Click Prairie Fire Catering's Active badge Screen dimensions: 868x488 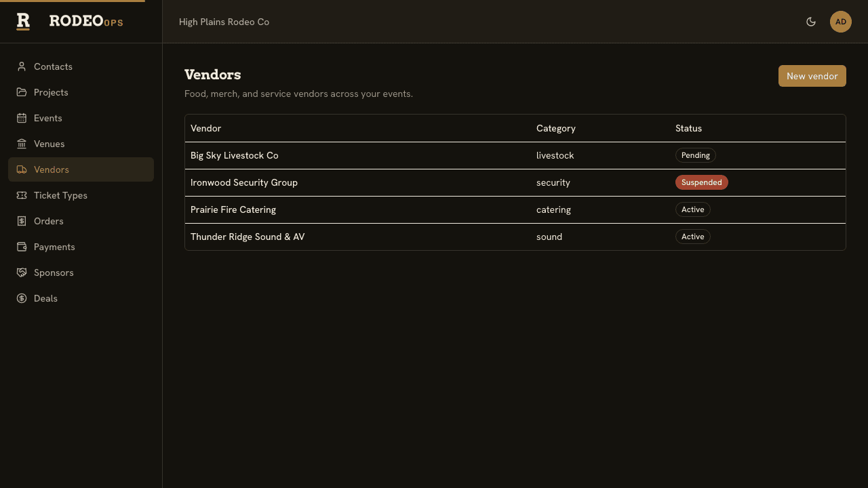coord(692,209)
